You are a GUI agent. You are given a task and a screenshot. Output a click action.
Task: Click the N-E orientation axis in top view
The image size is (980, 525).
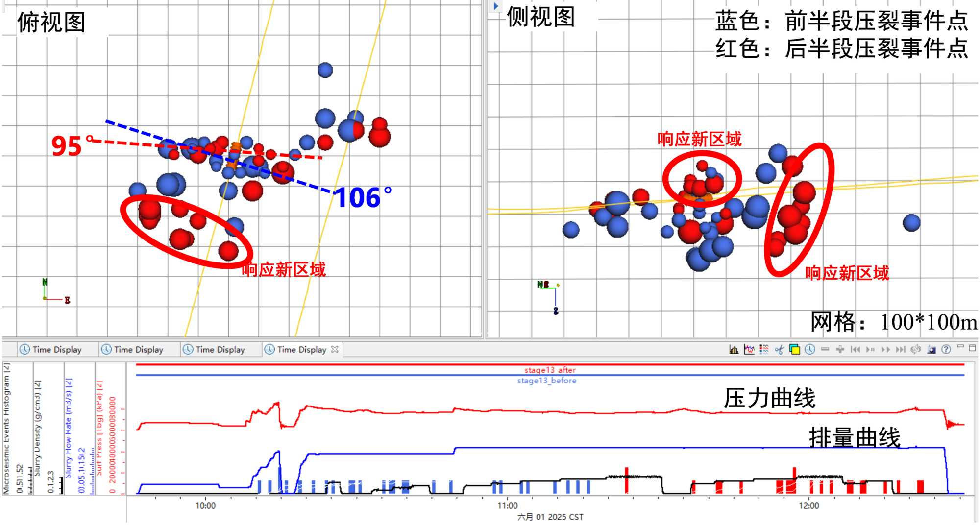point(56,291)
